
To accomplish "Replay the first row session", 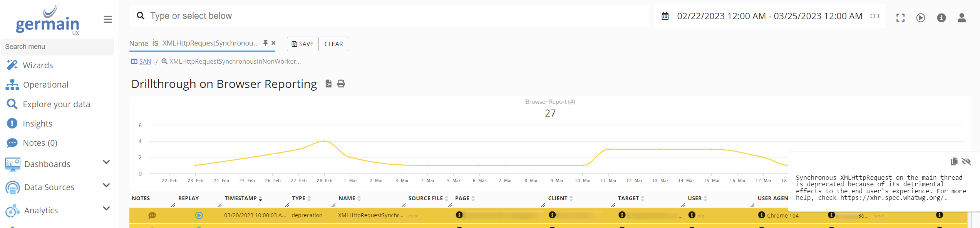I will (199, 215).
